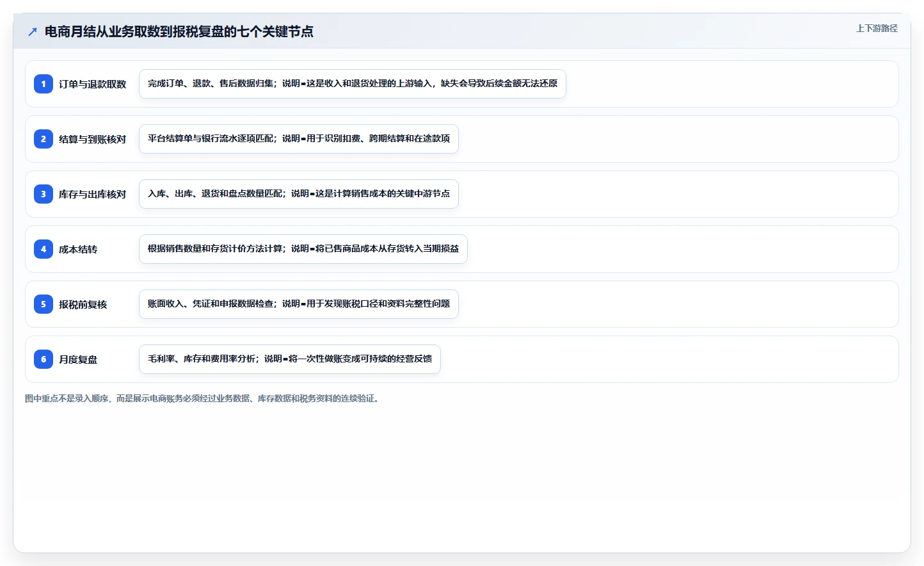Click the step 3 number badge
This screenshot has width=924, height=566.
pyautogui.click(x=44, y=194)
